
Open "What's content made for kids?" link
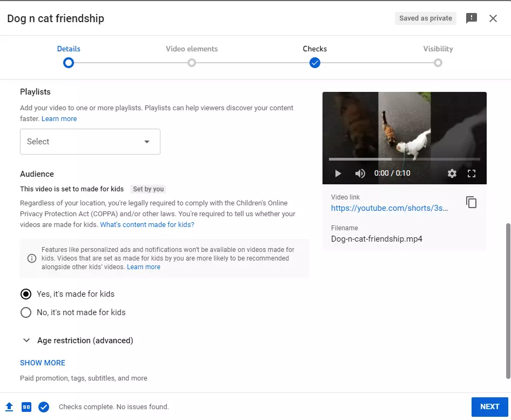click(x=147, y=224)
